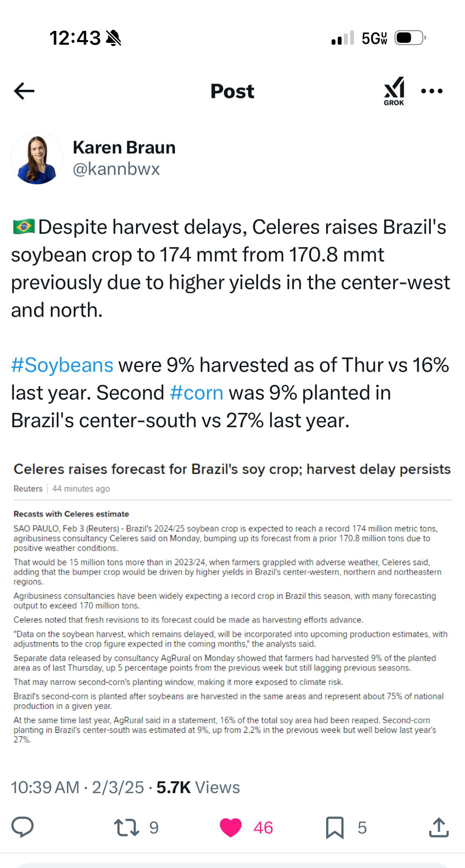The image size is (465, 868).
Task: Unlike the post via the heart icon
Action: point(231,828)
